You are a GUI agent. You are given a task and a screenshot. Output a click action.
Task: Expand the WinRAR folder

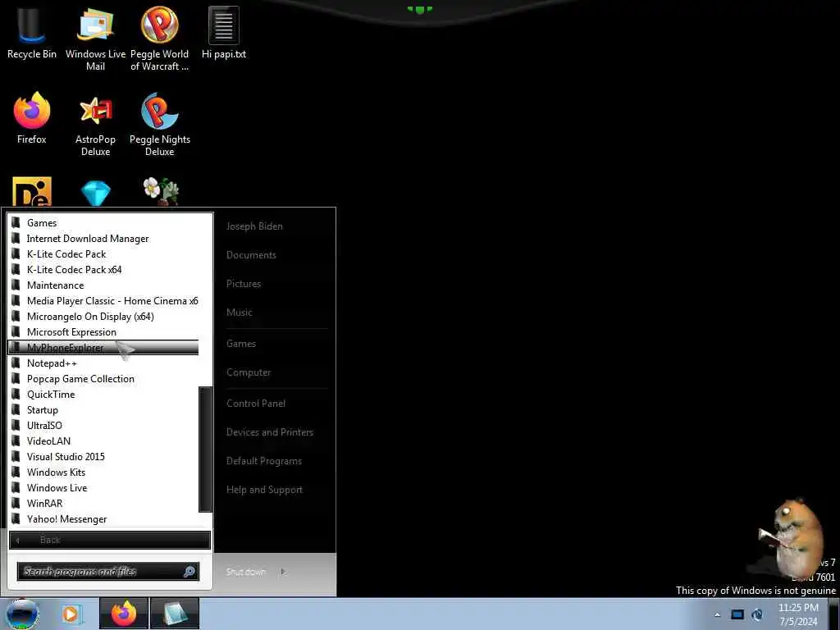(x=103, y=503)
